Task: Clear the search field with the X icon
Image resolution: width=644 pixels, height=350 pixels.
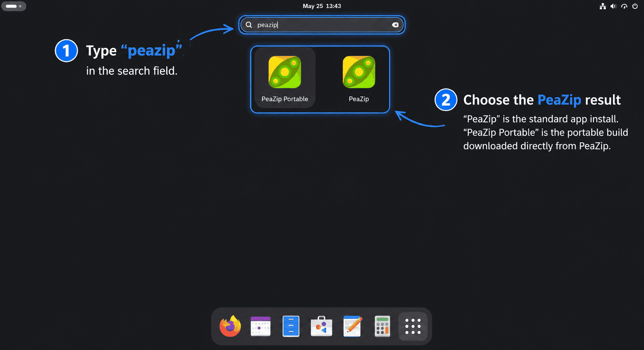Action: (395, 25)
